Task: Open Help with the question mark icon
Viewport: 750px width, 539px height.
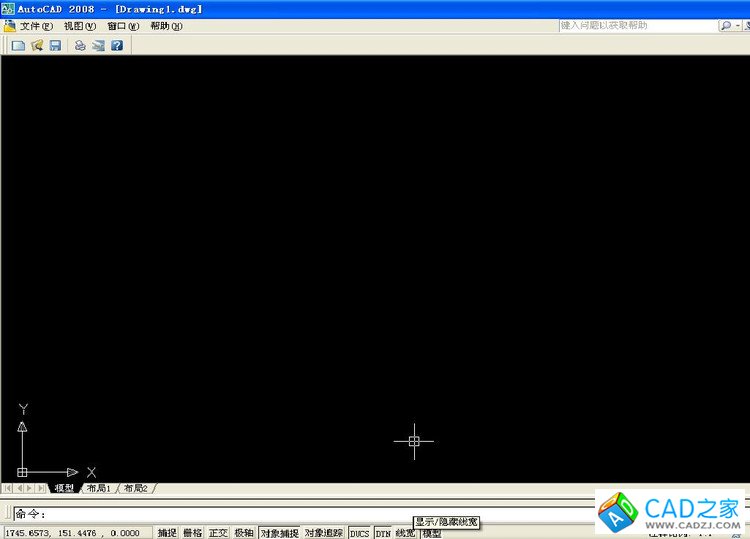Action: (117, 45)
